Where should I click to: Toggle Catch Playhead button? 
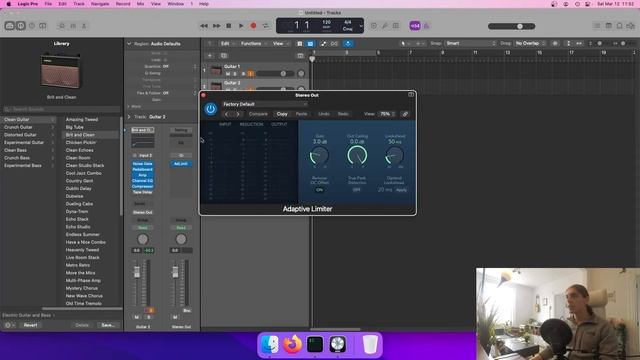(x=348, y=44)
